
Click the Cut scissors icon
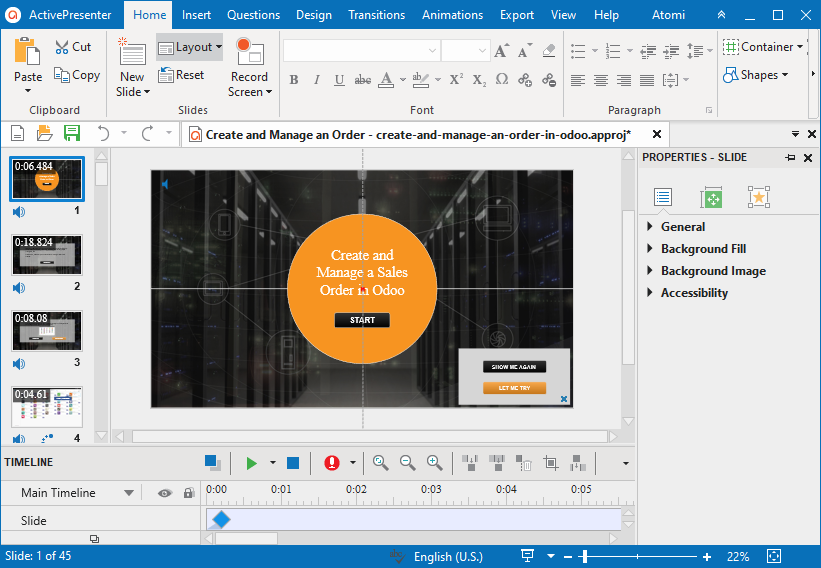click(62, 47)
